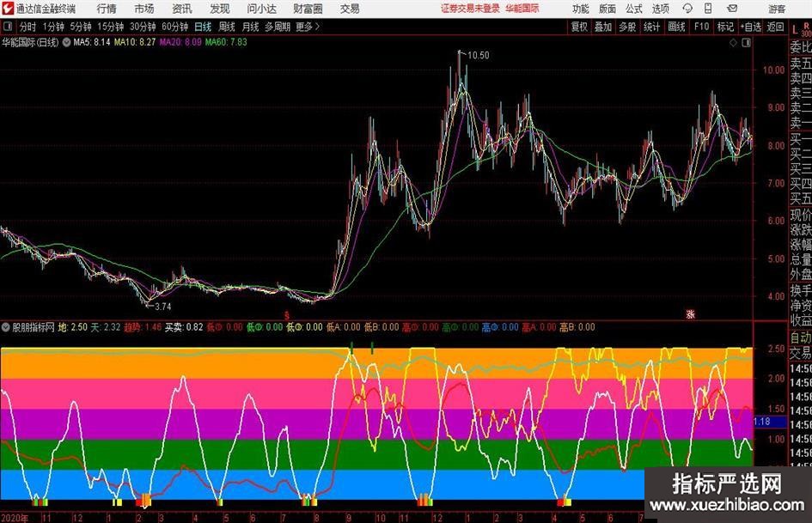Click the 复权 button
Viewport: 812px width, 523px height.
point(579,27)
